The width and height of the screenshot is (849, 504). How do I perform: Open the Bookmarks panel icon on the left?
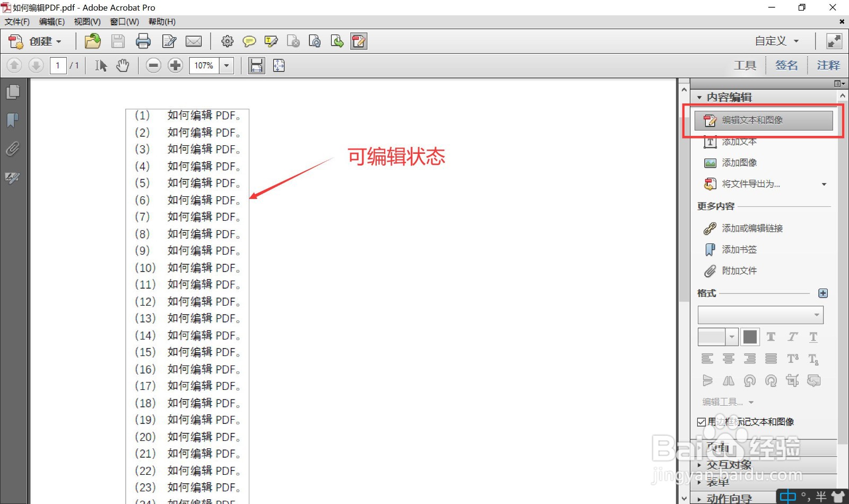coord(13,120)
